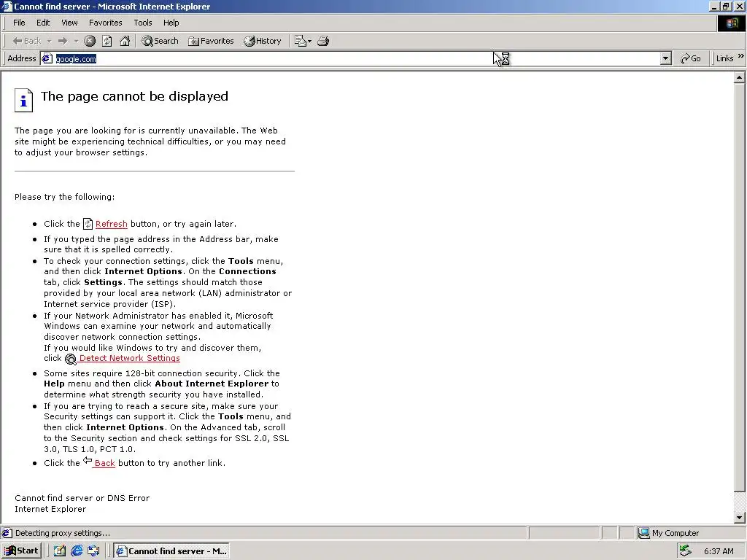Open the Favorites toolbar button

(211, 41)
